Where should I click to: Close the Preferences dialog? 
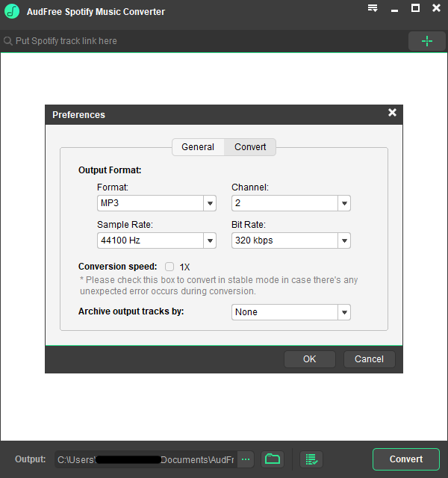[x=392, y=113]
